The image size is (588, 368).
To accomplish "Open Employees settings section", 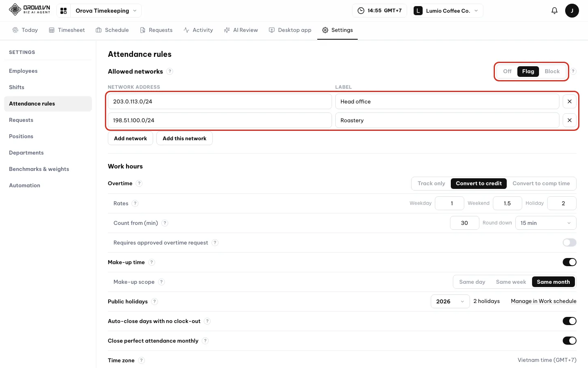I will click(x=48, y=71).
